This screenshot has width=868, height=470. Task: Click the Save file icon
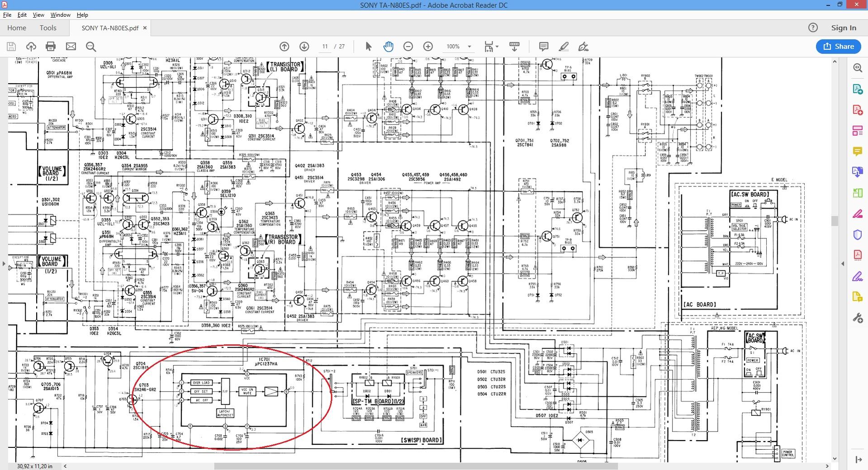pos(11,47)
